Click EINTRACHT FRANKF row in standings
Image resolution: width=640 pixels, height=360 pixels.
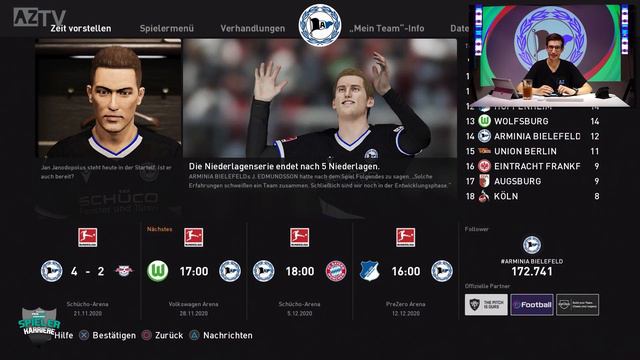coord(533,166)
